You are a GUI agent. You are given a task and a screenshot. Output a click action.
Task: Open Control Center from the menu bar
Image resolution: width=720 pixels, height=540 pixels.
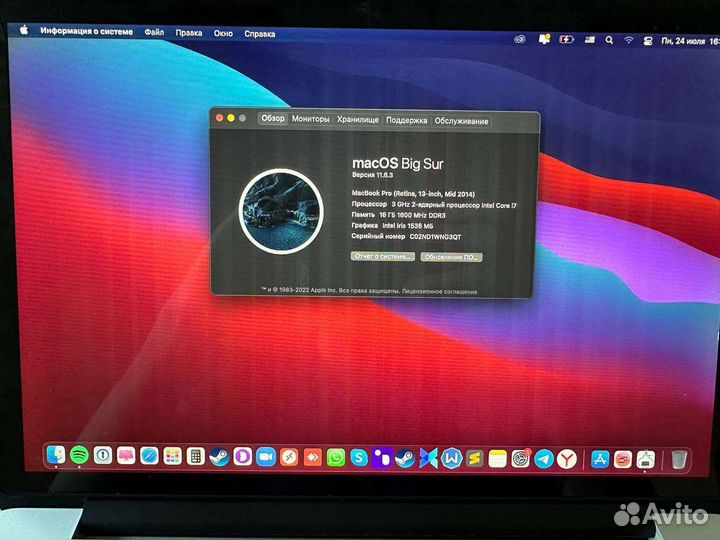pyautogui.click(x=648, y=41)
